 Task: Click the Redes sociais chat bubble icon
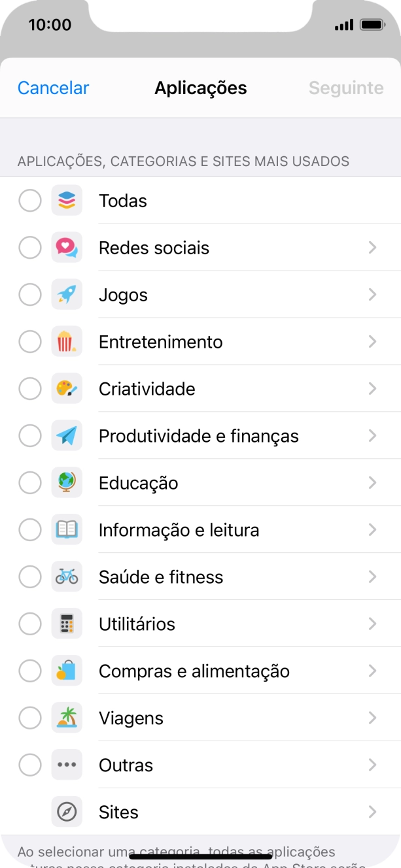coord(67,248)
